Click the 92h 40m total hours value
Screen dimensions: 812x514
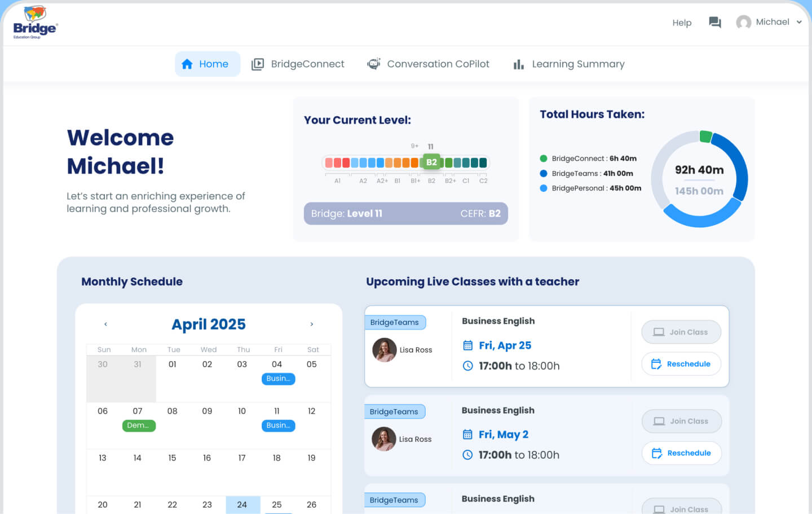coord(699,170)
